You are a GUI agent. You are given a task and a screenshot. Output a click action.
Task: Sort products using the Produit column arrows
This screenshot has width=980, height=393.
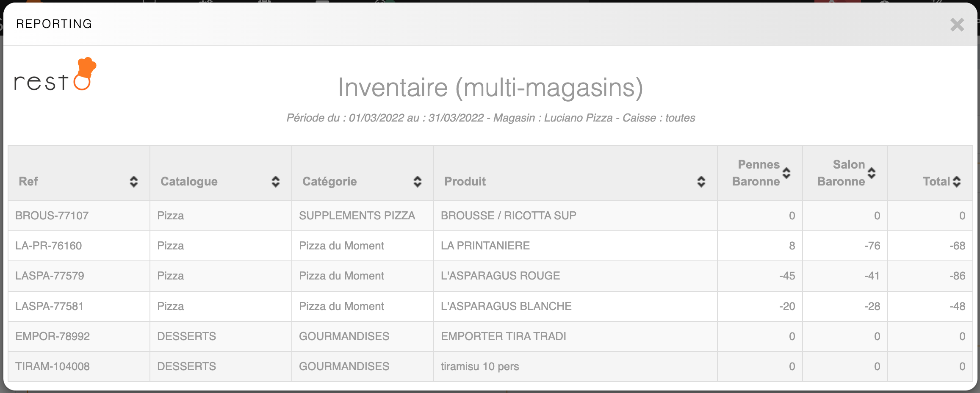click(701, 182)
